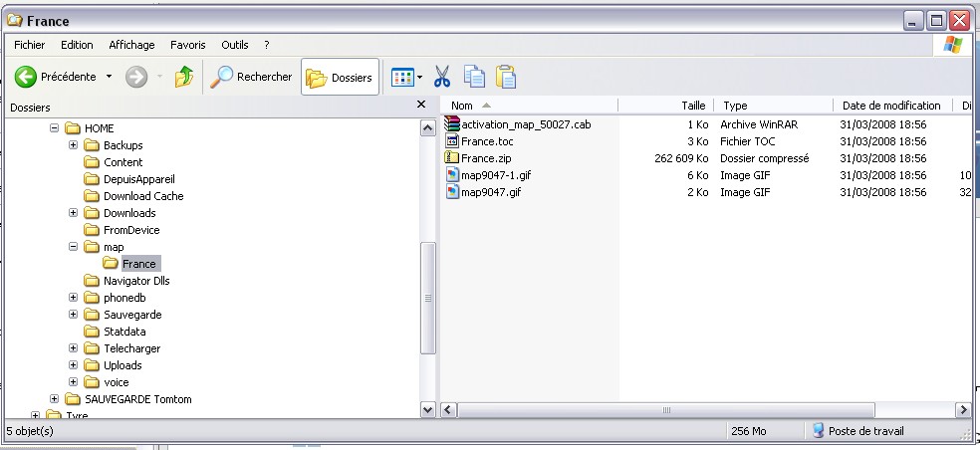This screenshot has height=450, width=980.
Task: Select the Navigator Dlls folder
Action: tap(136, 281)
